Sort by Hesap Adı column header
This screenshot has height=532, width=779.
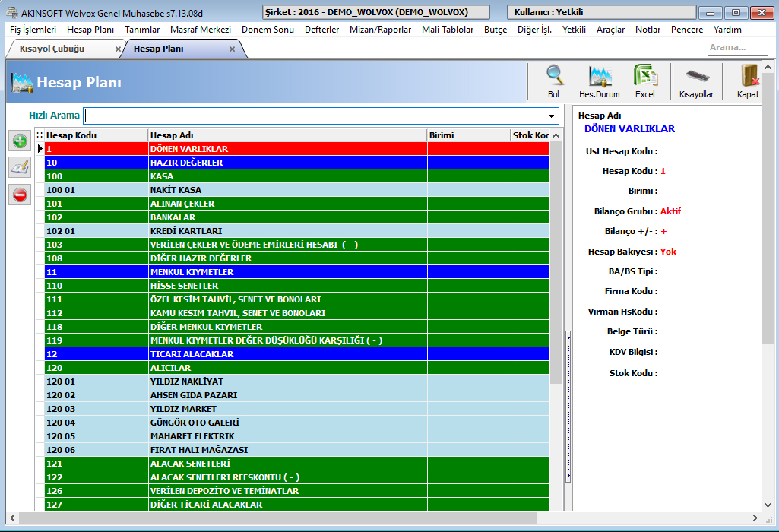pos(287,135)
